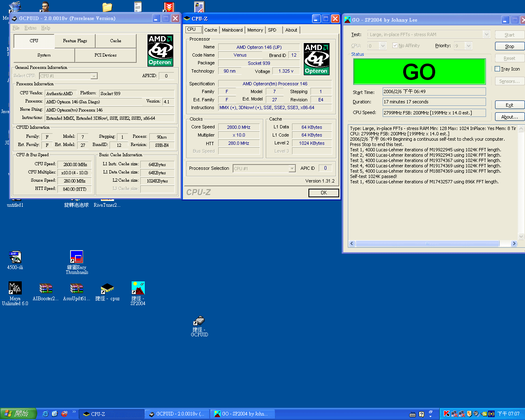This screenshot has height=420, width=525.
Task: Click the About button in SP2004
Action: coord(509,117)
